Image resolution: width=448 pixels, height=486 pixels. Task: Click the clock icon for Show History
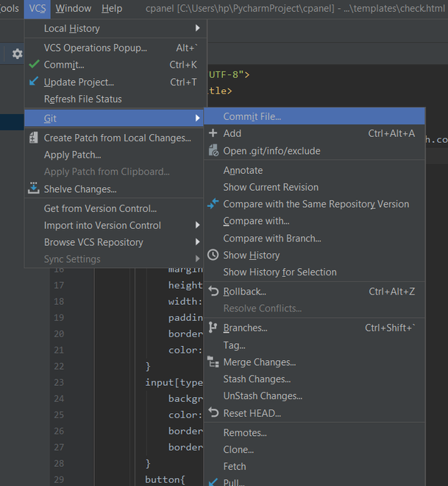tap(213, 255)
